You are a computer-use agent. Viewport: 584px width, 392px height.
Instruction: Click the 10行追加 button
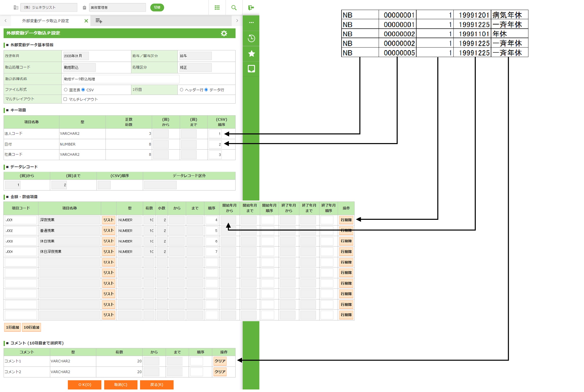(31, 327)
